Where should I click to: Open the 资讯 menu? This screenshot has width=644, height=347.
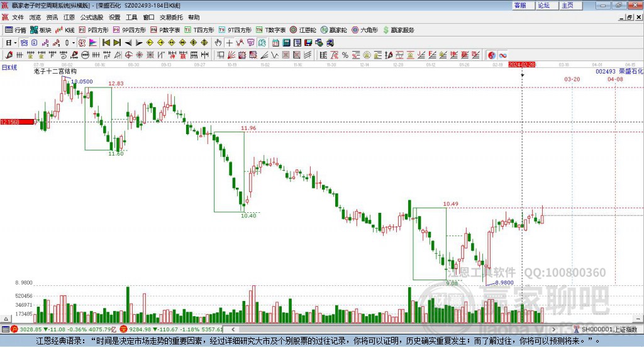coord(52,17)
